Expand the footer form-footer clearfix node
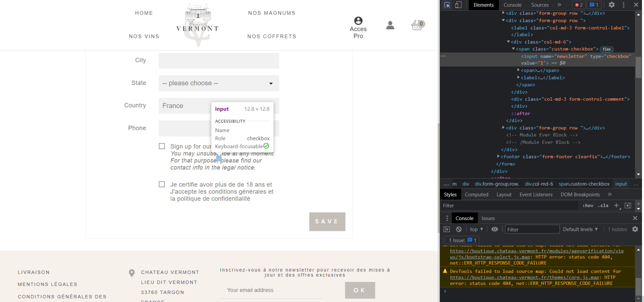644x302 pixels. pos(498,156)
